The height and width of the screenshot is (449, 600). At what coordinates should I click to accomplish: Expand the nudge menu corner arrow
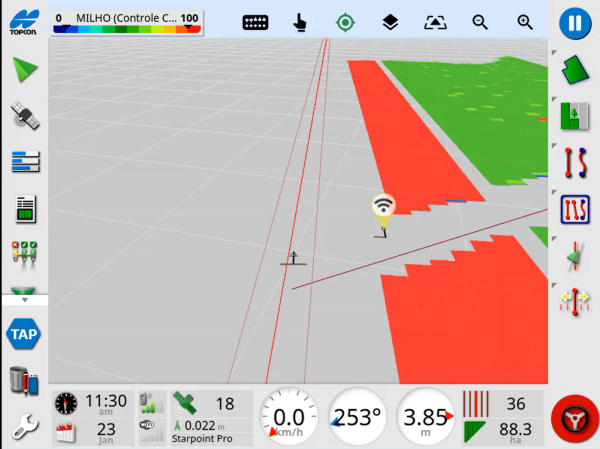[x=554, y=286]
